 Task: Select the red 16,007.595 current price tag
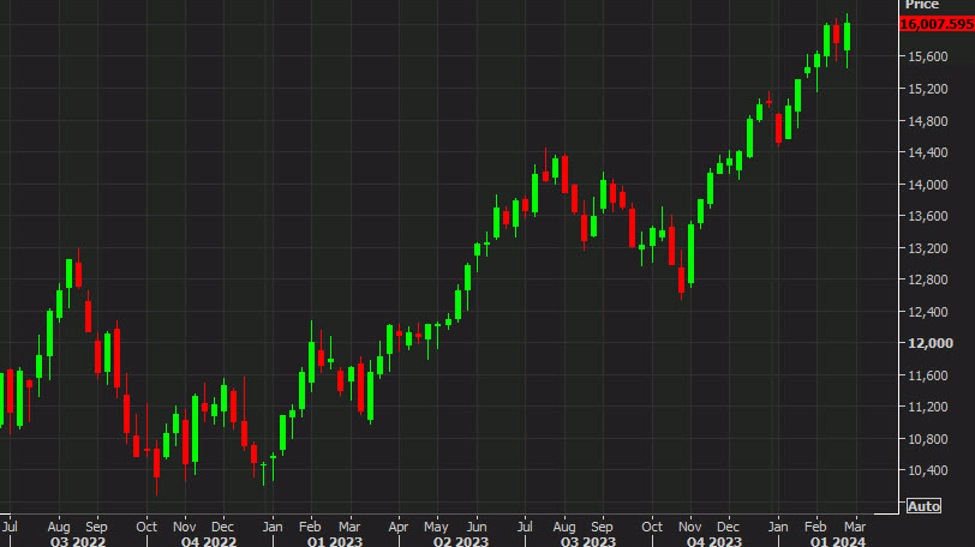(936, 24)
